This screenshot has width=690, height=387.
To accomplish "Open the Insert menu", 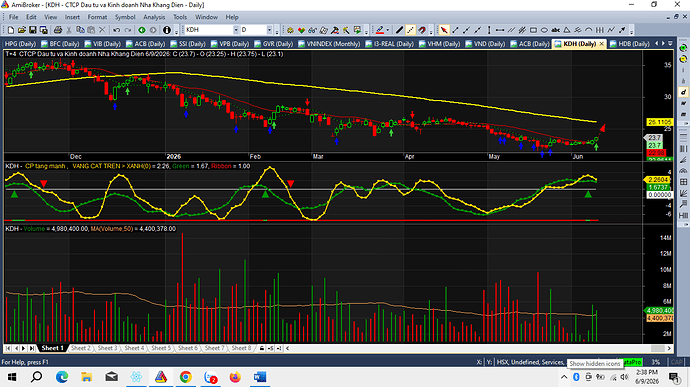I will click(72, 17).
